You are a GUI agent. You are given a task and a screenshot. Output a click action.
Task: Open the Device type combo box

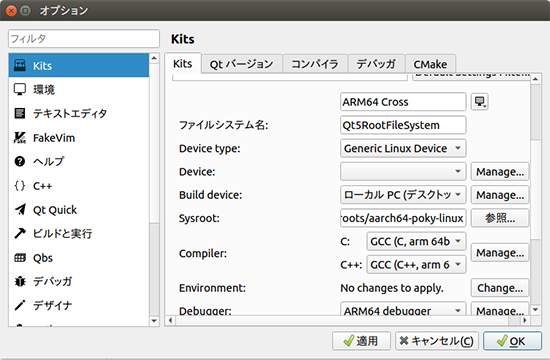pyautogui.click(x=403, y=148)
